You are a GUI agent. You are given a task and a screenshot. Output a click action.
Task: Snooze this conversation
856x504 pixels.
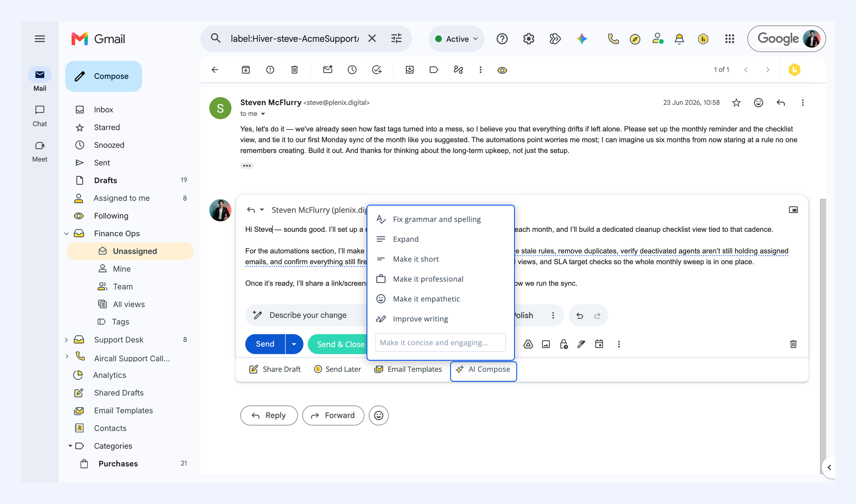tap(352, 70)
